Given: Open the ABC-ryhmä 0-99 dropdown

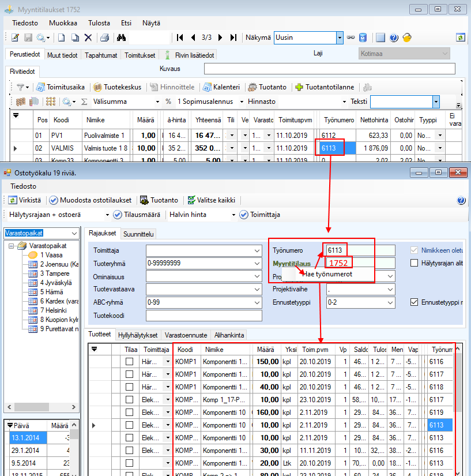Looking at the screenshot, I should pyautogui.click(x=257, y=302).
